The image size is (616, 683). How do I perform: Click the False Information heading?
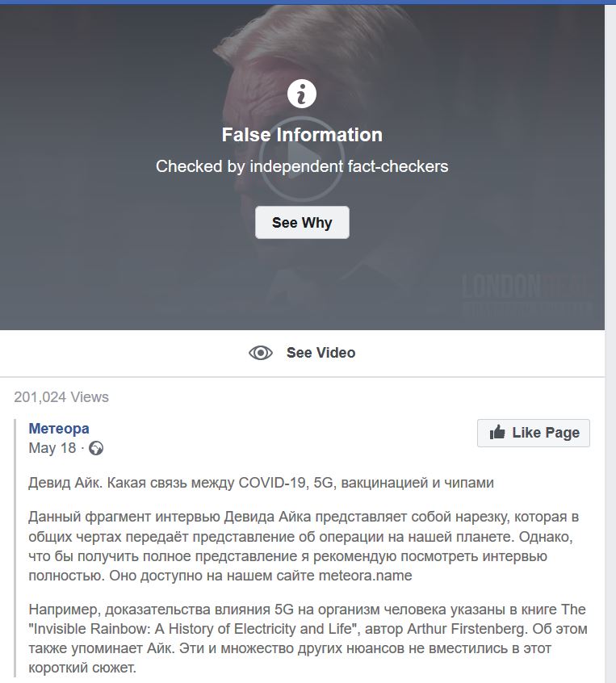tap(302, 135)
